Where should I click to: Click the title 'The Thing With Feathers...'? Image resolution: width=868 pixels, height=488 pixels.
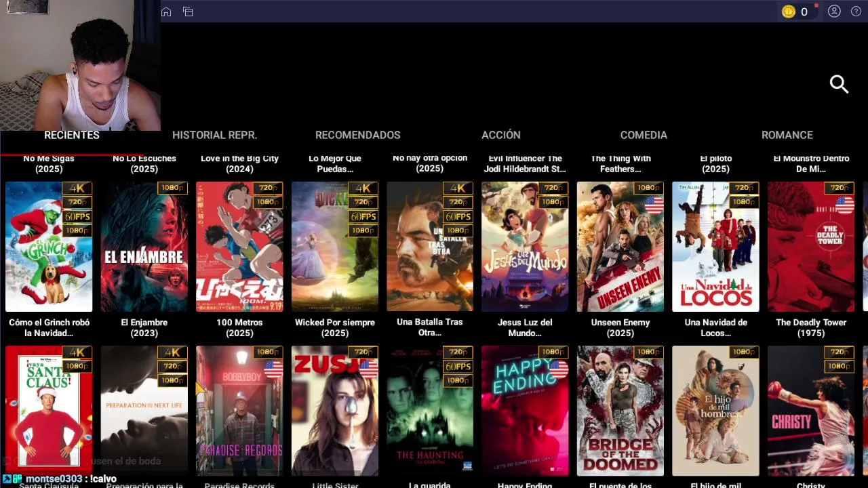pyautogui.click(x=620, y=163)
